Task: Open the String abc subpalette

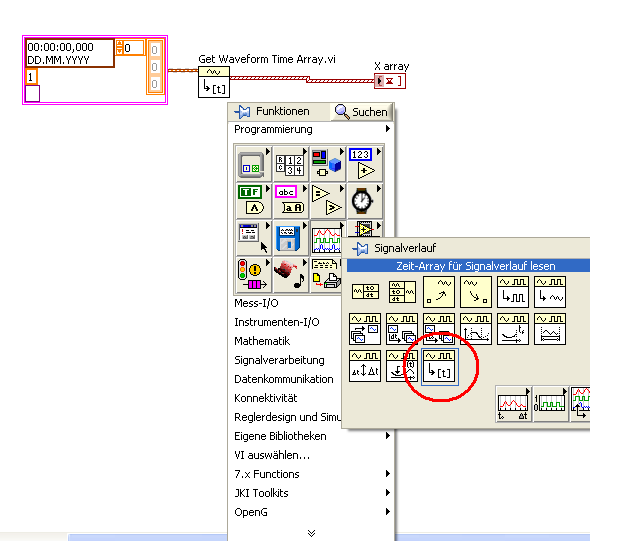Action: (x=290, y=201)
